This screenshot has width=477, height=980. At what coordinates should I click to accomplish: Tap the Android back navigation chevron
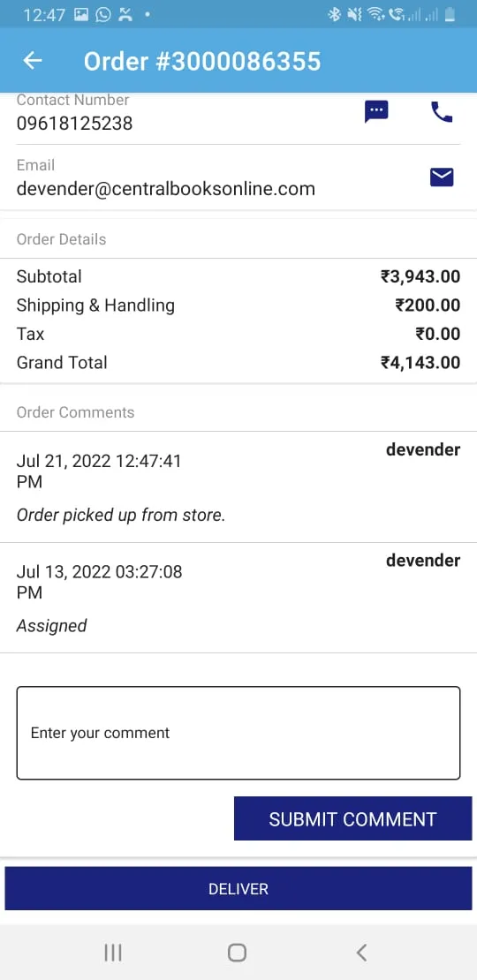[360, 953]
